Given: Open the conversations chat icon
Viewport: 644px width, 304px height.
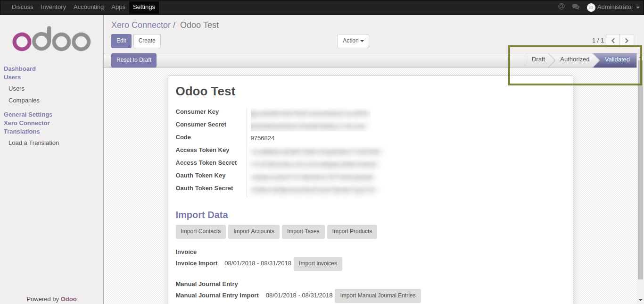Looking at the screenshot, I should point(575,7).
